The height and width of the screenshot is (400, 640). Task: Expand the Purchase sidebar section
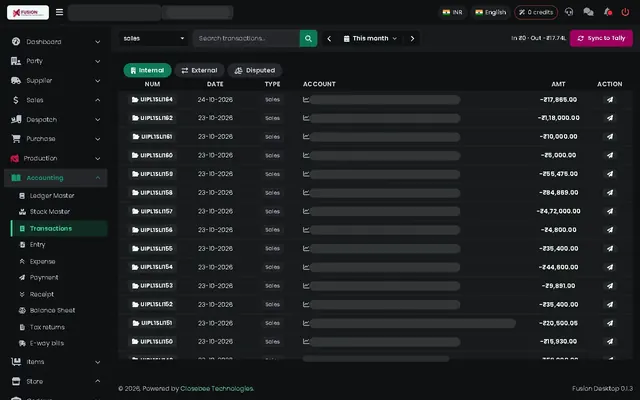(56, 139)
